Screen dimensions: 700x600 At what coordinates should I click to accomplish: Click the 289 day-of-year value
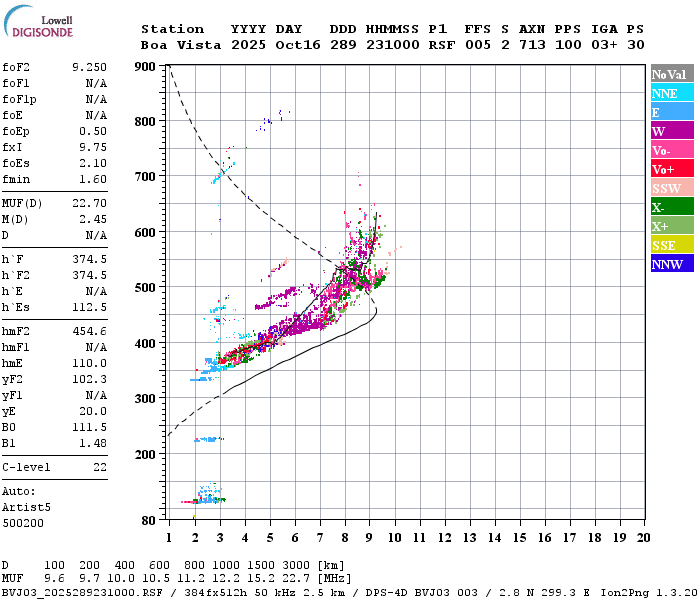[343, 45]
